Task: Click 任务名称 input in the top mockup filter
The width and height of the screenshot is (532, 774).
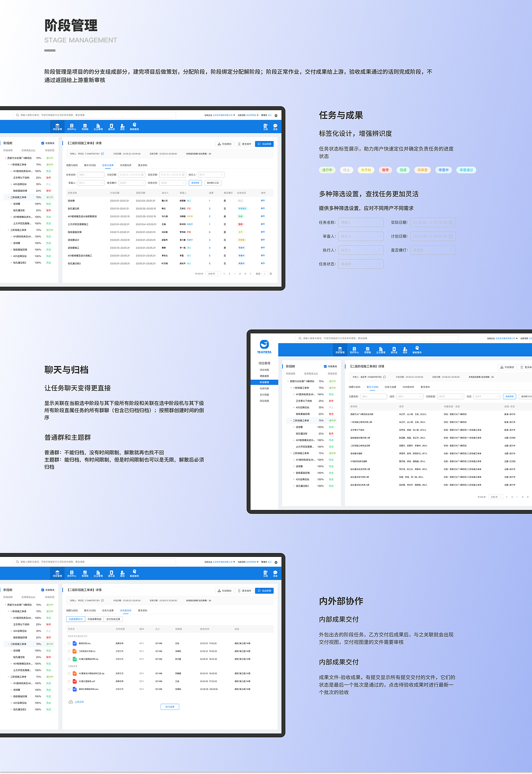Action: (91, 175)
